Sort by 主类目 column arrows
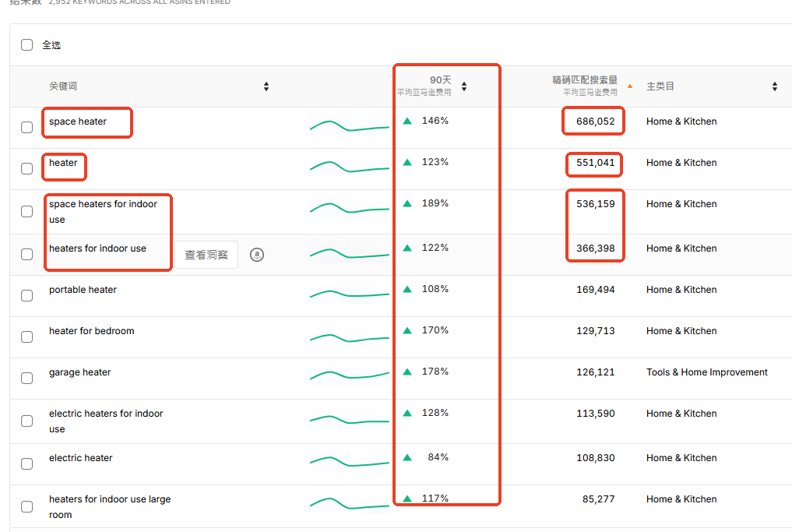The height and width of the screenshot is (532, 792). tap(775, 86)
